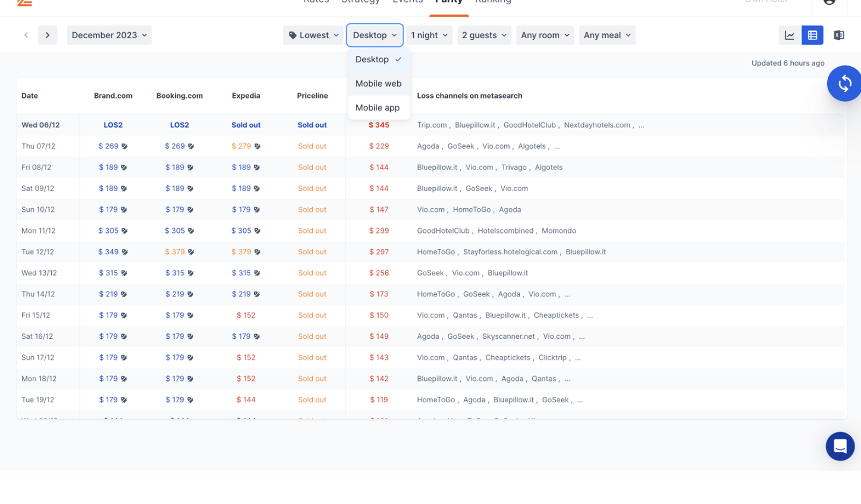Click the Brand.com LOS2 cell for Wed 06/12
Image resolution: width=861 pixels, height=504 pixels.
(113, 125)
